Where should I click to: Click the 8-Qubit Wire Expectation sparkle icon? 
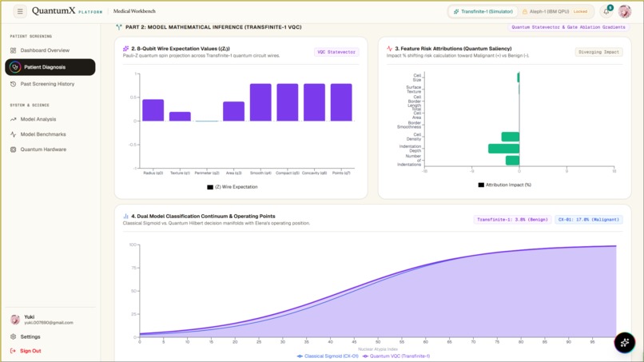point(125,49)
